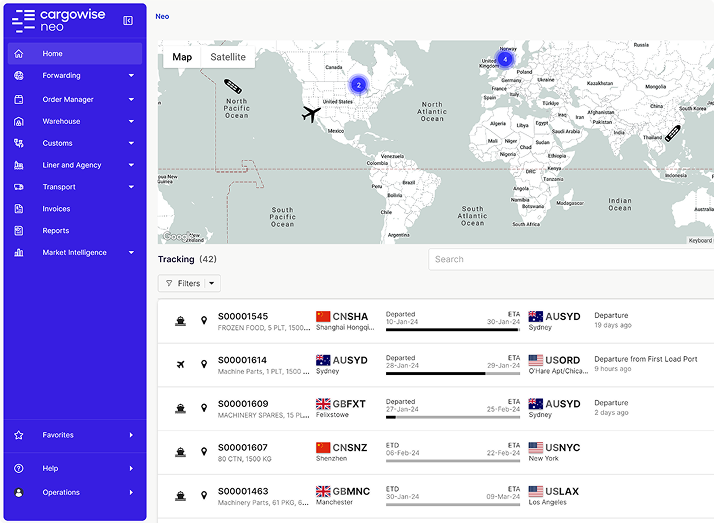Switch map to Map view
The image size is (714, 523).
(182, 57)
